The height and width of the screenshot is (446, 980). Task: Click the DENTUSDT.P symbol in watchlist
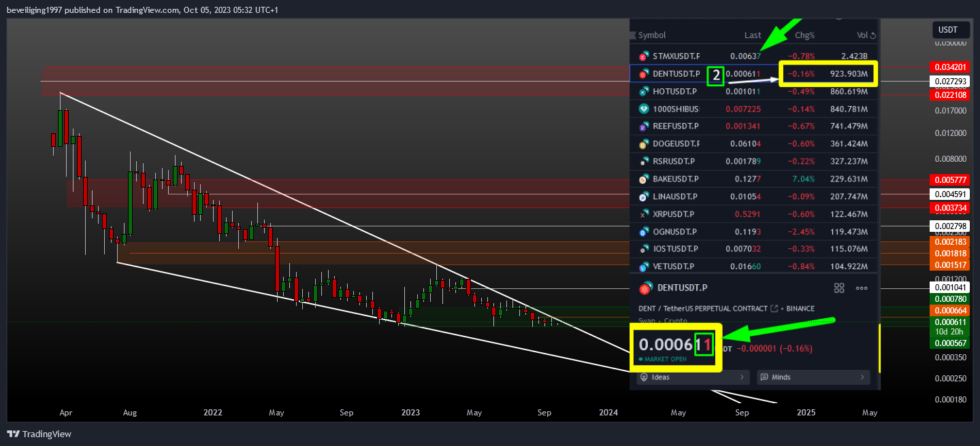pyautogui.click(x=676, y=73)
